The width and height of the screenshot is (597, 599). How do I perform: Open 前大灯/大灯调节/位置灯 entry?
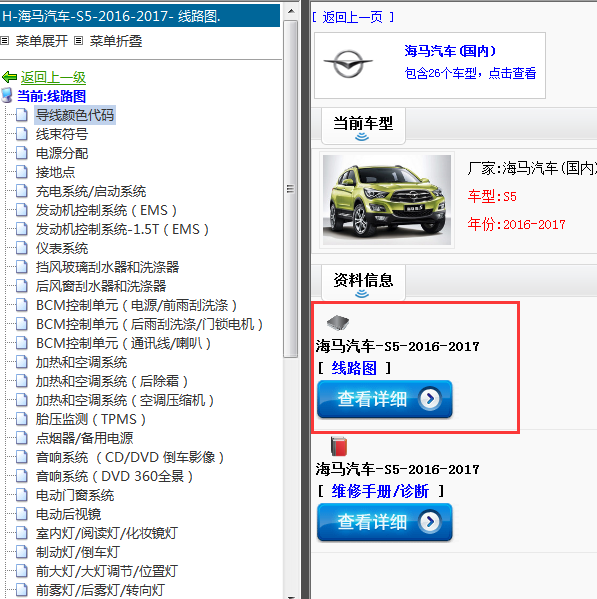[107, 571]
